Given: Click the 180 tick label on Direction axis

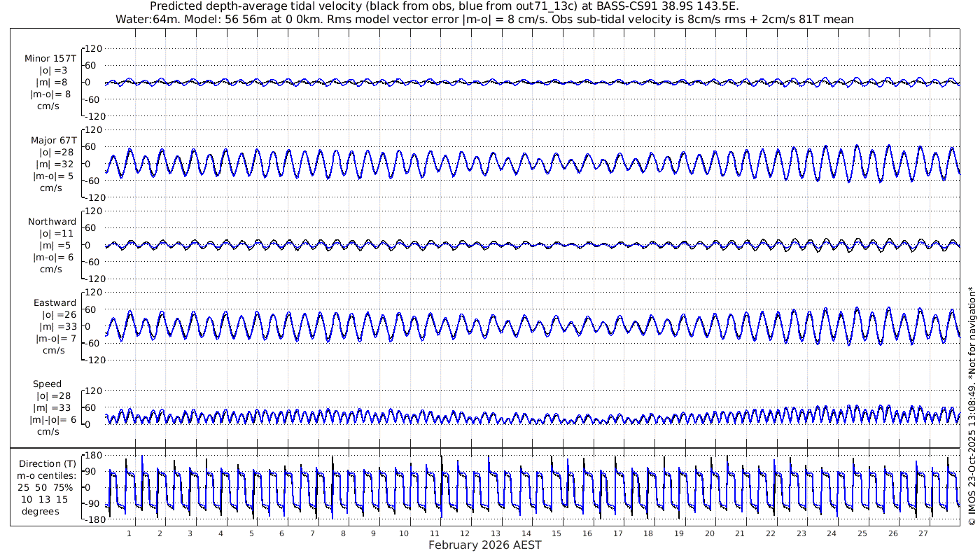Looking at the screenshot, I should (93, 456).
